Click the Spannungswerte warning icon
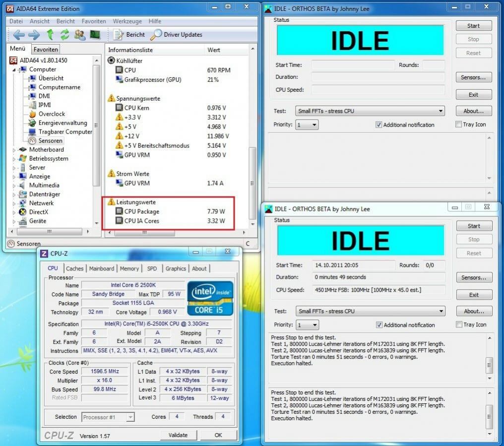This screenshot has height=446, width=504. click(x=111, y=98)
